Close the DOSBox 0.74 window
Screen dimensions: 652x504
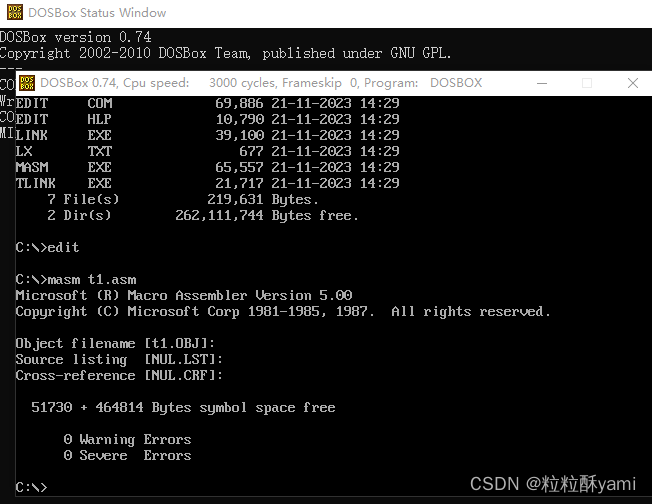coord(632,83)
